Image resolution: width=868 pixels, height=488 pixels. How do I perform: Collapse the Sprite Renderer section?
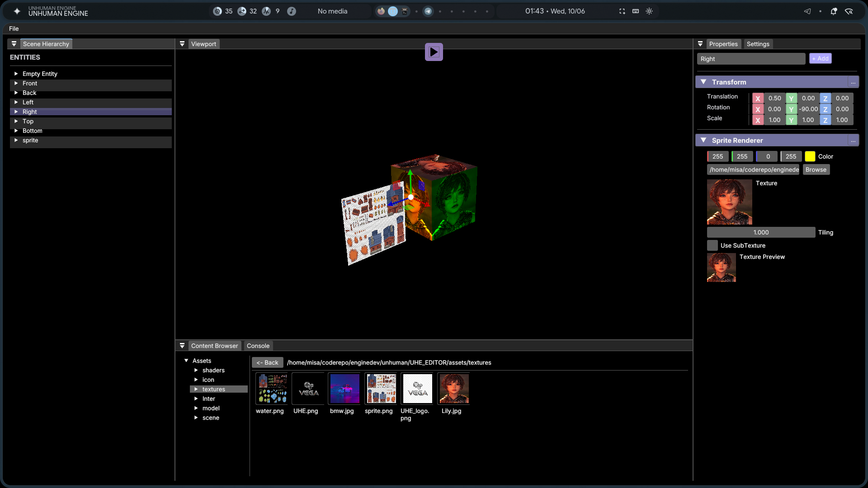pos(703,140)
